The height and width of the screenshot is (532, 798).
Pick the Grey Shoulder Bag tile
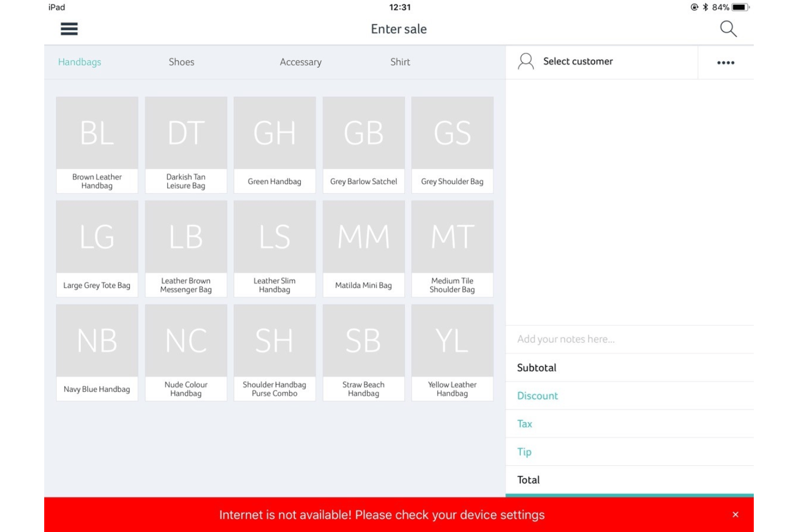[x=452, y=145]
